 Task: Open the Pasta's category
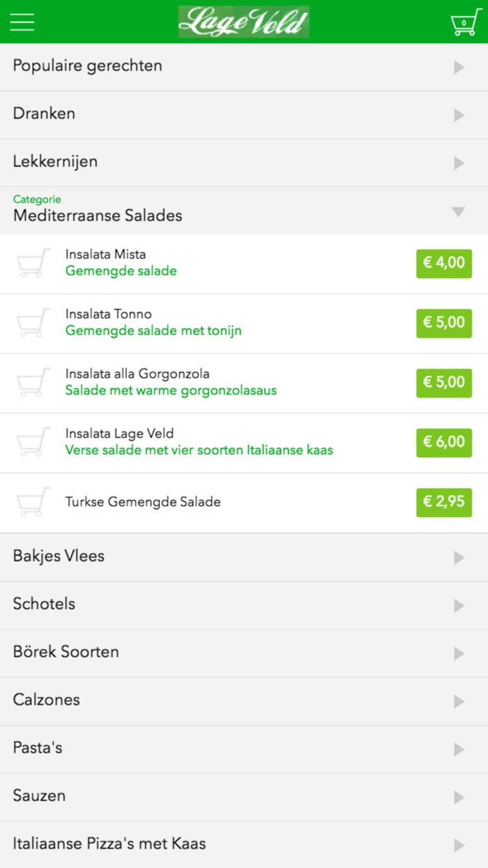pos(244,749)
